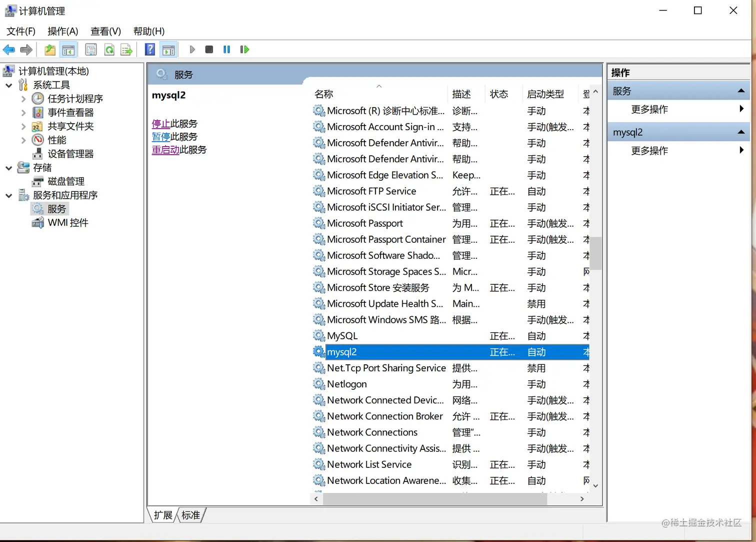Screen dimensions: 756x542
Task: Click the 重启动 link for mysql2
Action: pos(165,150)
